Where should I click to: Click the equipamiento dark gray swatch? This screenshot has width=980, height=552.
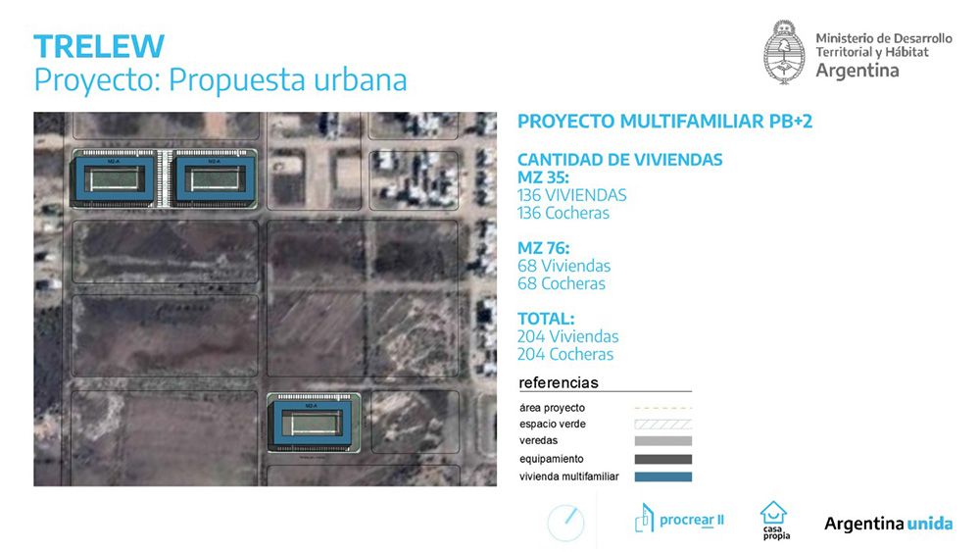click(662, 459)
